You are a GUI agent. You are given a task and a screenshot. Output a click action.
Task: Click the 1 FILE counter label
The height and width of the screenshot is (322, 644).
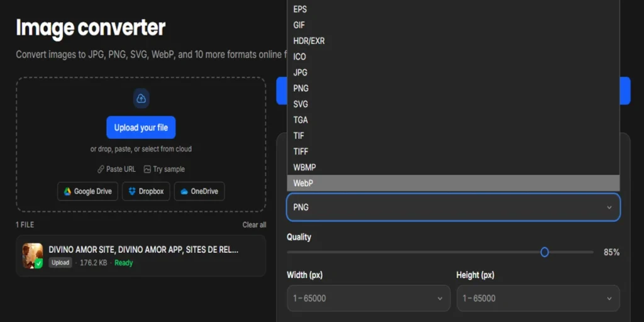click(x=25, y=225)
